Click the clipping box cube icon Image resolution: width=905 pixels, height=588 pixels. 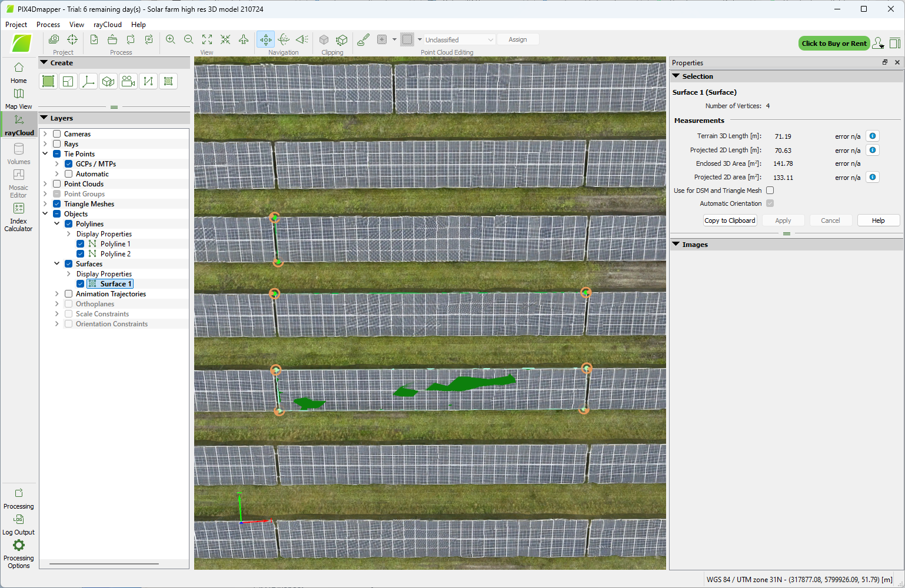(x=324, y=39)
